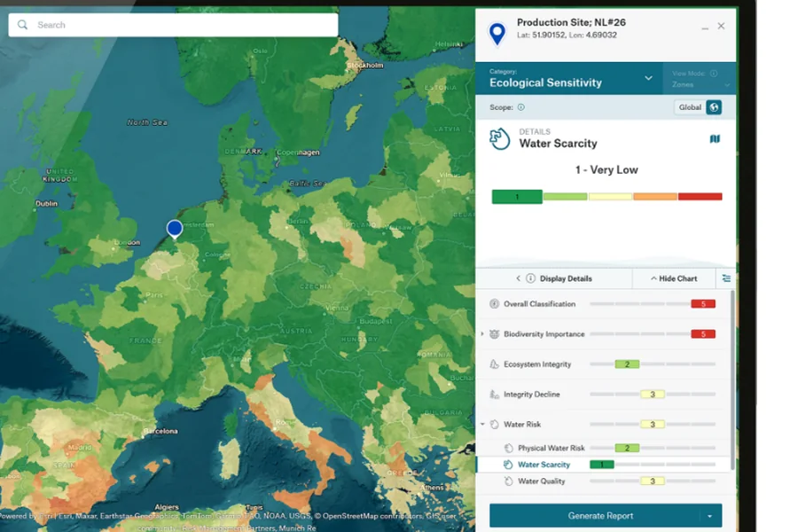
Task: Click the info icon next to Scope
Action: point(521,107)
